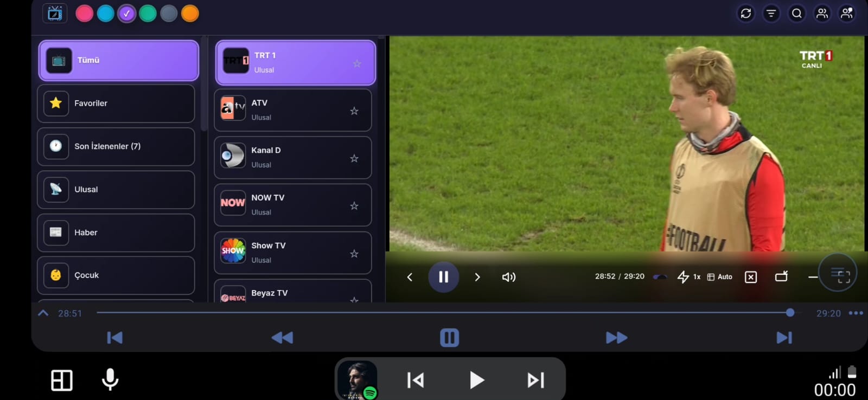Select the blue theme color

105,14
